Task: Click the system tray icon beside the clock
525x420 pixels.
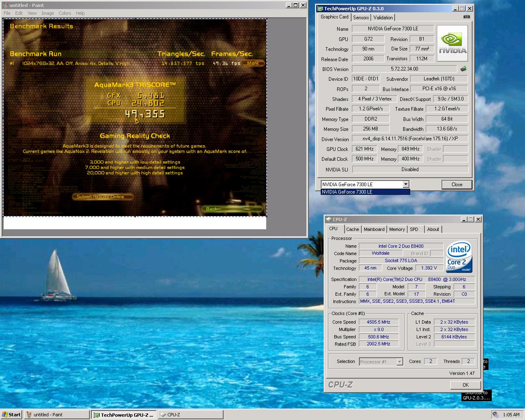Action: point(495,414)
